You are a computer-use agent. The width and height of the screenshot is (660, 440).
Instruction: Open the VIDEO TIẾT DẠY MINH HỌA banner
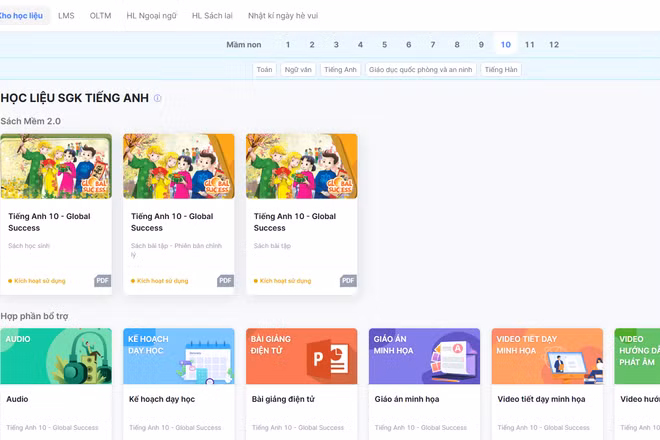547,356
